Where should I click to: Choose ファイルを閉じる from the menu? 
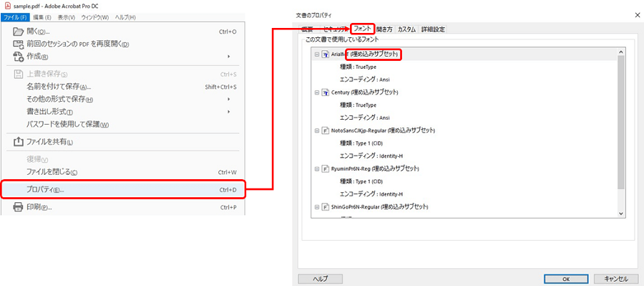pos(123,172)
